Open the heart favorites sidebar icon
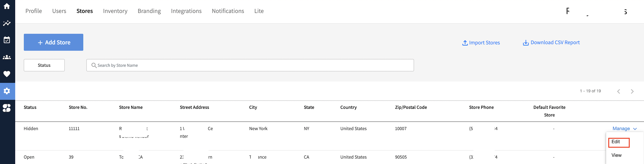The width and height of the screenshot is (644, 164). 7,74
